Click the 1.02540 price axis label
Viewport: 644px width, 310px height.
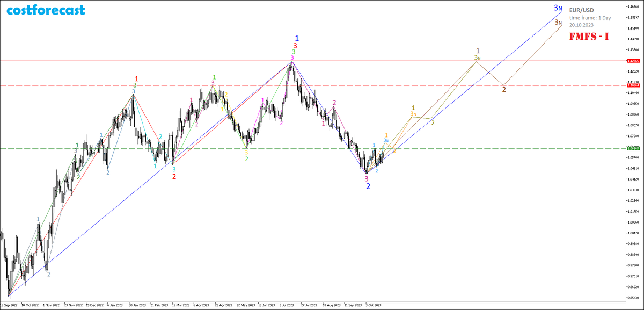pos(633,200)
